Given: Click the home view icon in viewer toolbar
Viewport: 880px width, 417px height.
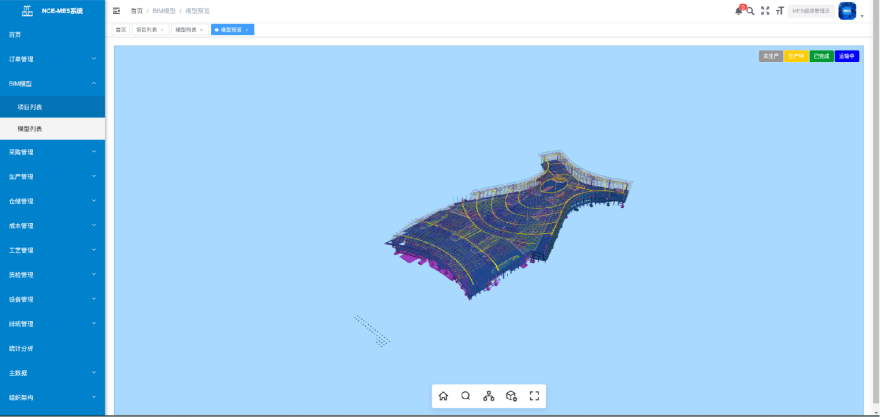Looking at the screenshot, I should pos(443,396).
